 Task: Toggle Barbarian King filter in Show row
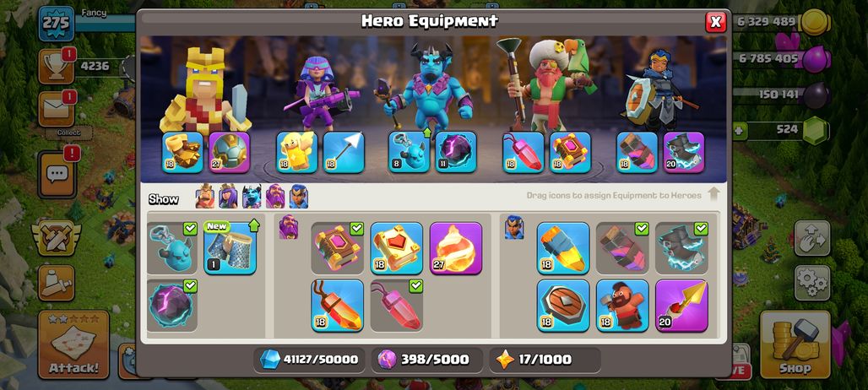pos(205,197)
